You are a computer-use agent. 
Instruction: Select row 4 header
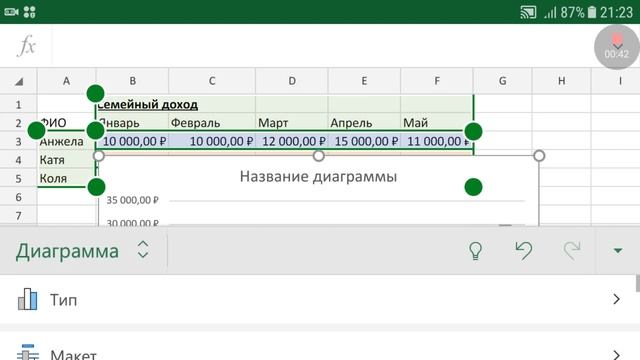tap(18, 160)
